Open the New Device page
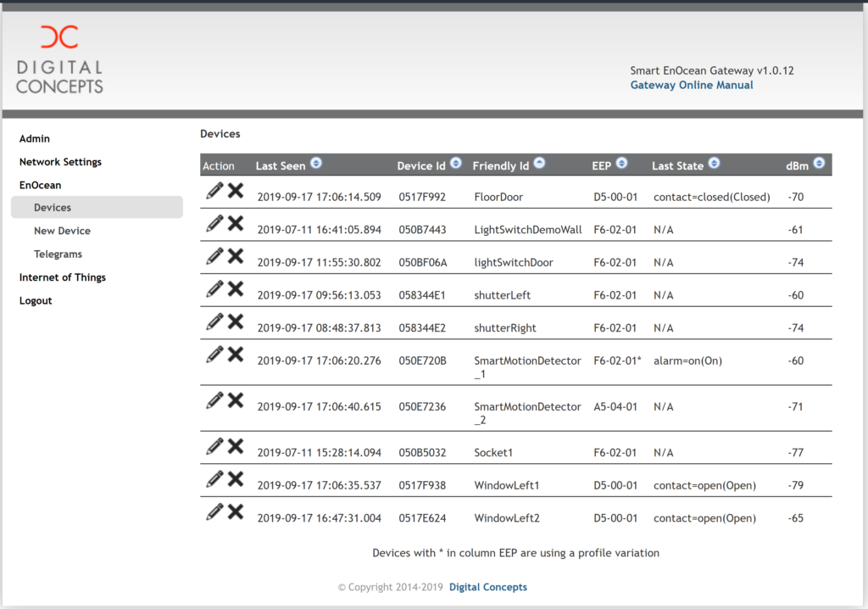This screenshot has width=868, height=609. tap(62, 231)
